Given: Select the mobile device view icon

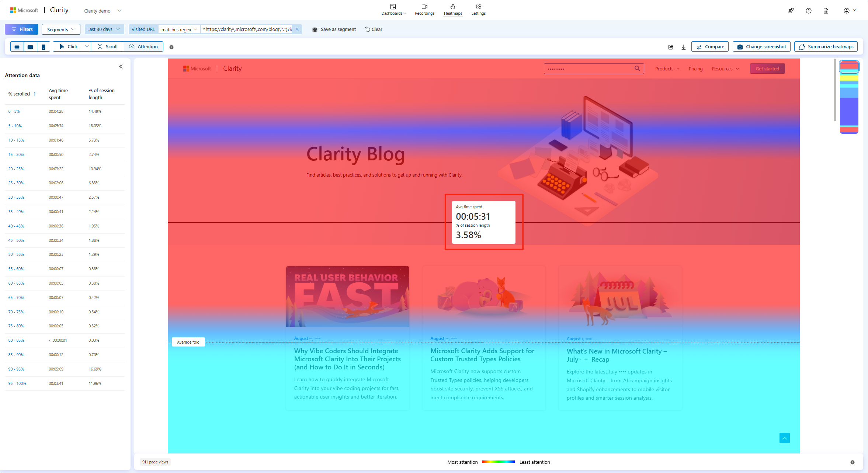Looking at the screenshot, I should tap(44, 47).
